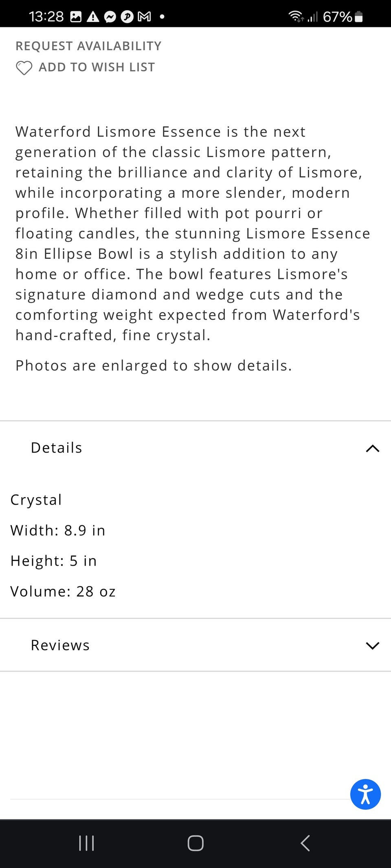Tap the Android home button

195,843
